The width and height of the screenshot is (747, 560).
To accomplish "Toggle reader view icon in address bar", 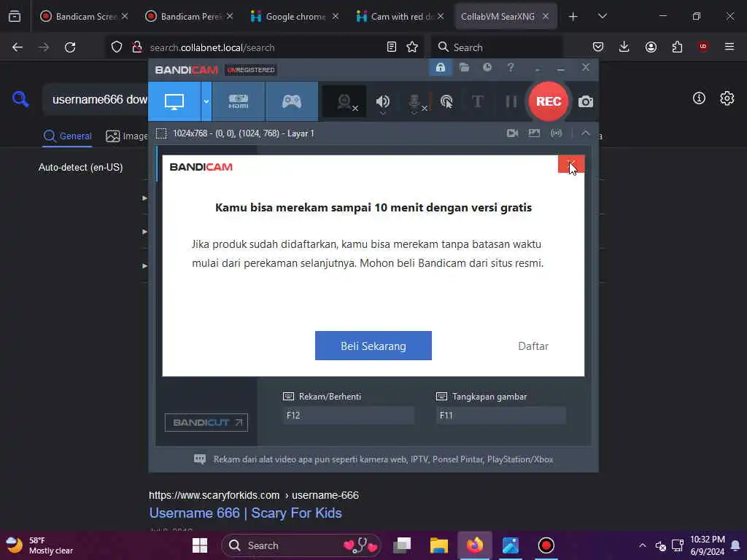I will tap(391, 47).
